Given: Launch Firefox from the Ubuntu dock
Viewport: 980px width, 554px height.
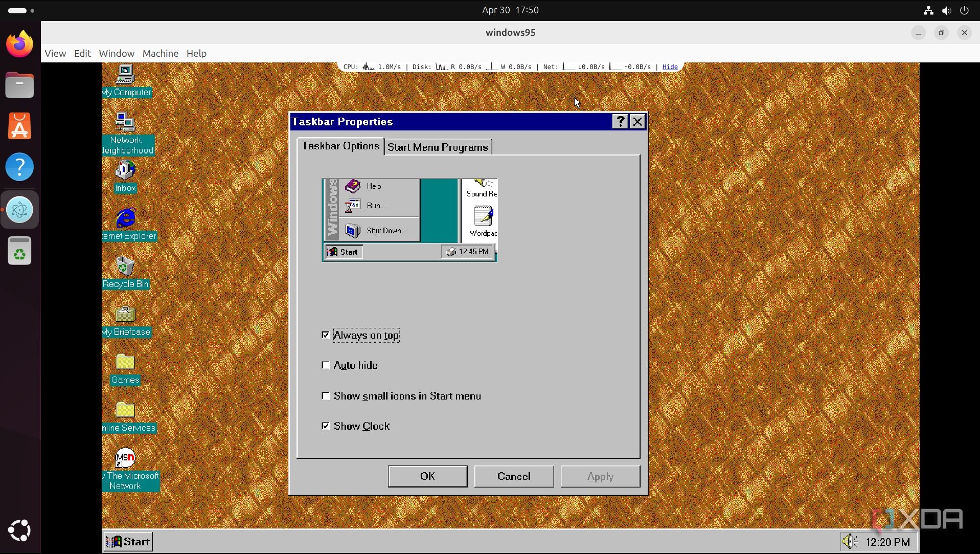Looking at the screenshot, I should pos(19,44).
